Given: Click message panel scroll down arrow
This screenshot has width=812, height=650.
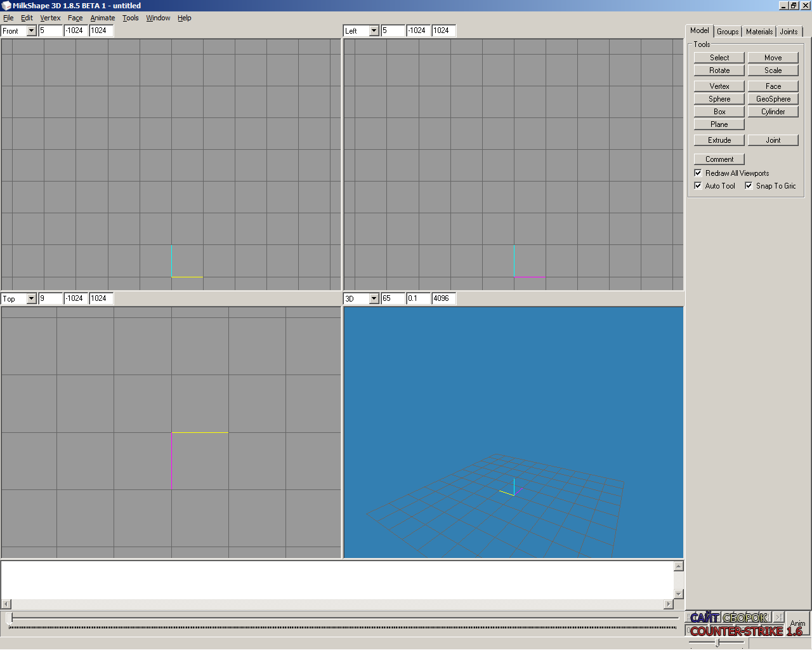Looking at the screenshot, I should 678,594.
